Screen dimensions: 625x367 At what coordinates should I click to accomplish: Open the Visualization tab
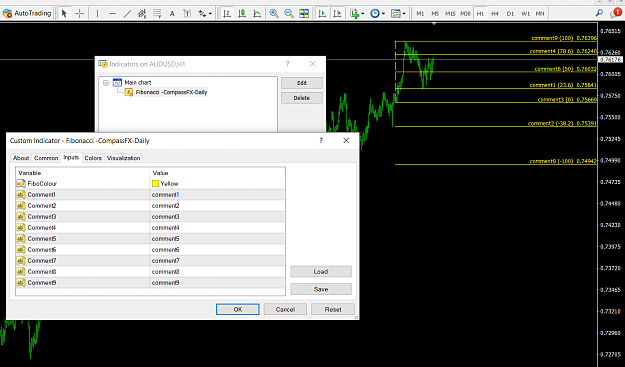124,158
